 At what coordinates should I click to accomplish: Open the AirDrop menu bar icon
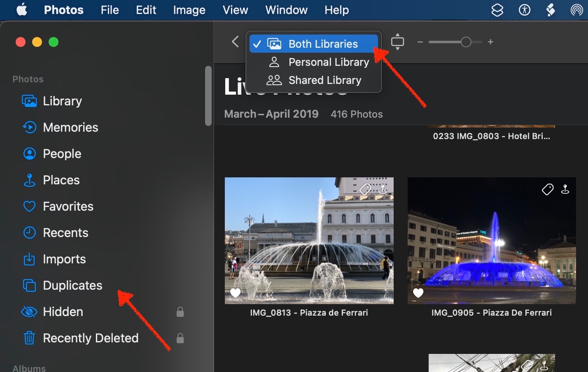(577, 10)
